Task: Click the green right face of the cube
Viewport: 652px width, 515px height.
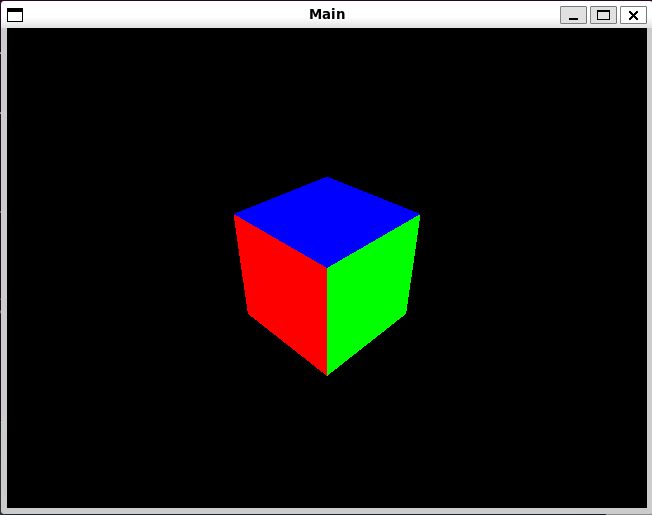Action: (x=369, y=297)
